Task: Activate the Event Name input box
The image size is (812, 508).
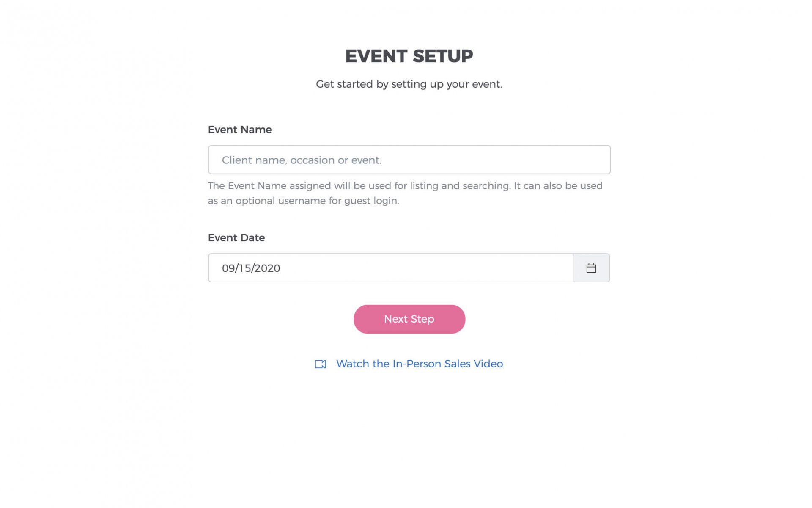Action: coord(409,160)
